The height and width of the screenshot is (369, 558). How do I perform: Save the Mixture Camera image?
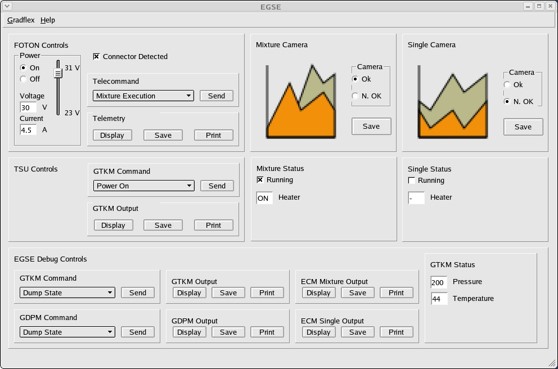[x=371, y=126]
